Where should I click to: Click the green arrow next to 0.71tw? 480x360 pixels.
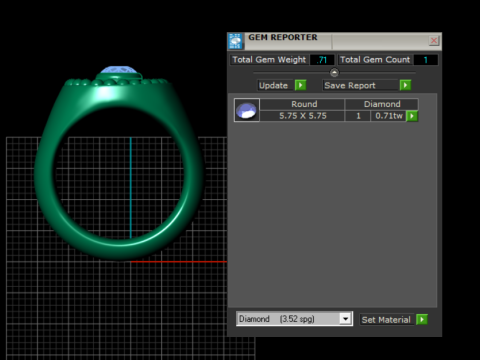click(x=412, y=116)
